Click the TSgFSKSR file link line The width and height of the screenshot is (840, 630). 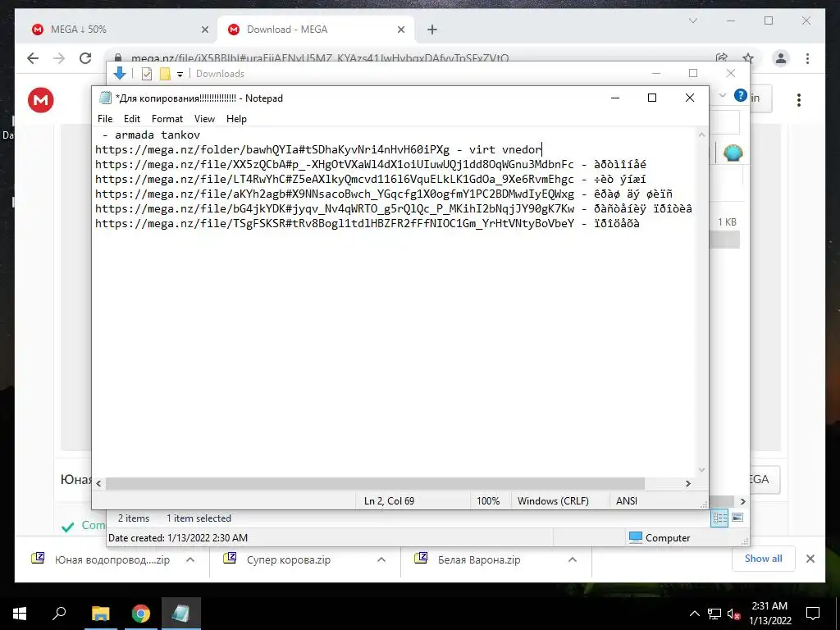point(367,223)
